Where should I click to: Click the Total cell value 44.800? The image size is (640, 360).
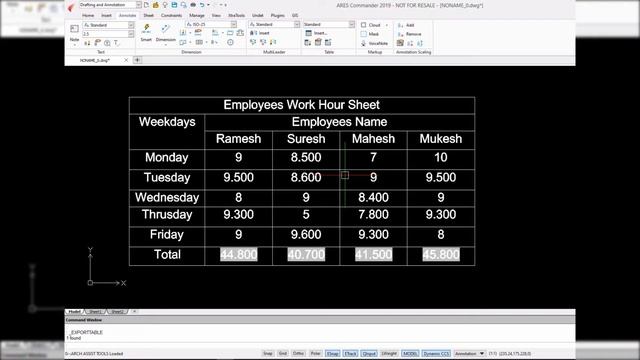pyautogui.click(x=239, y=255)
